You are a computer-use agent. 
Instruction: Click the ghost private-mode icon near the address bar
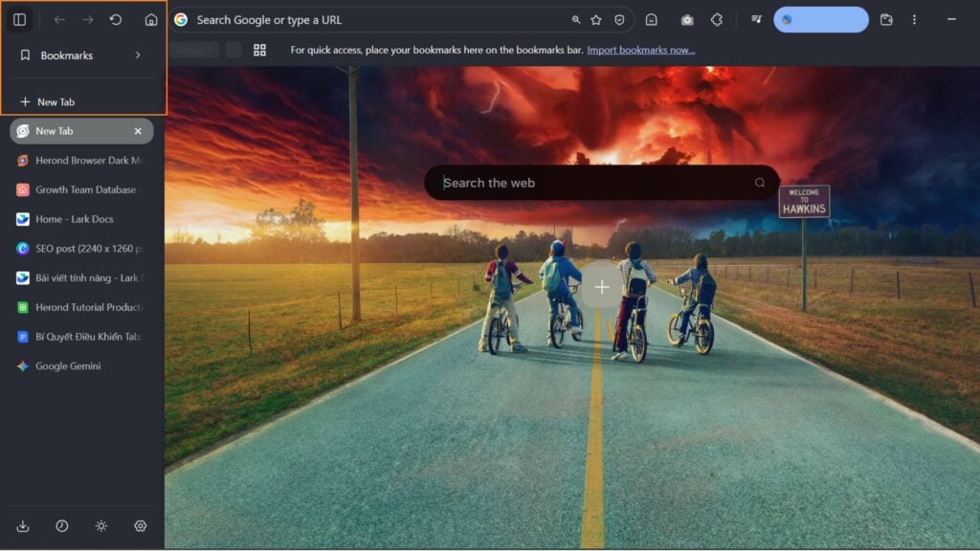[652, 19]
